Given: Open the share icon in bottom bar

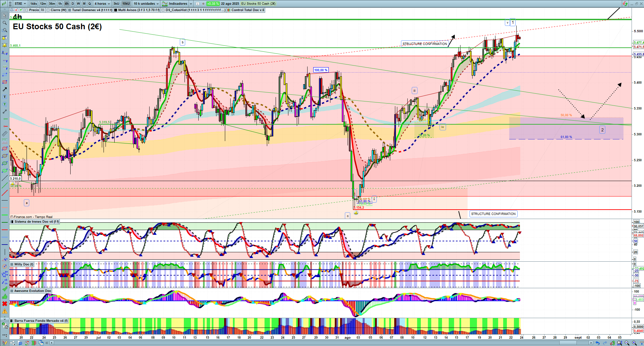Looking at the screenshot, I should (13, 343).
